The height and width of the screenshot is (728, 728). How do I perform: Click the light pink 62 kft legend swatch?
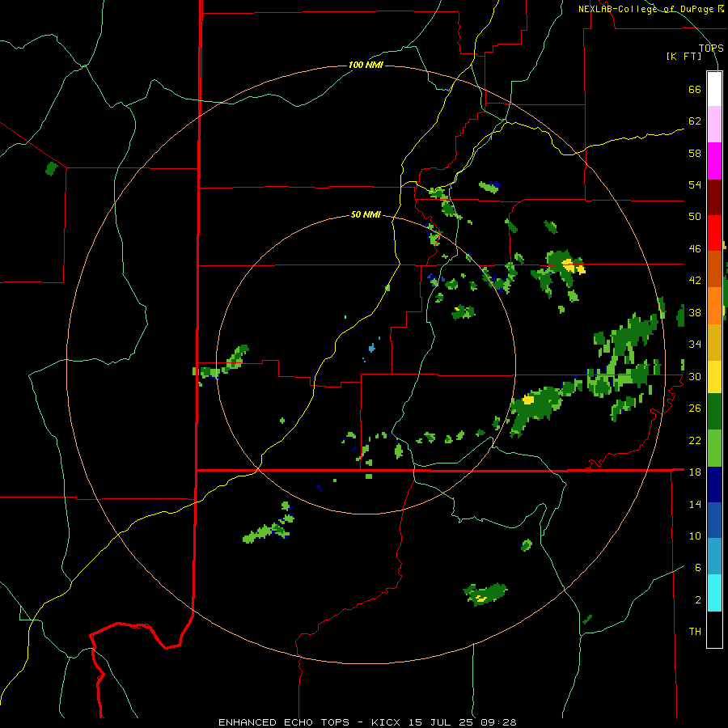[x=714, y=125]
